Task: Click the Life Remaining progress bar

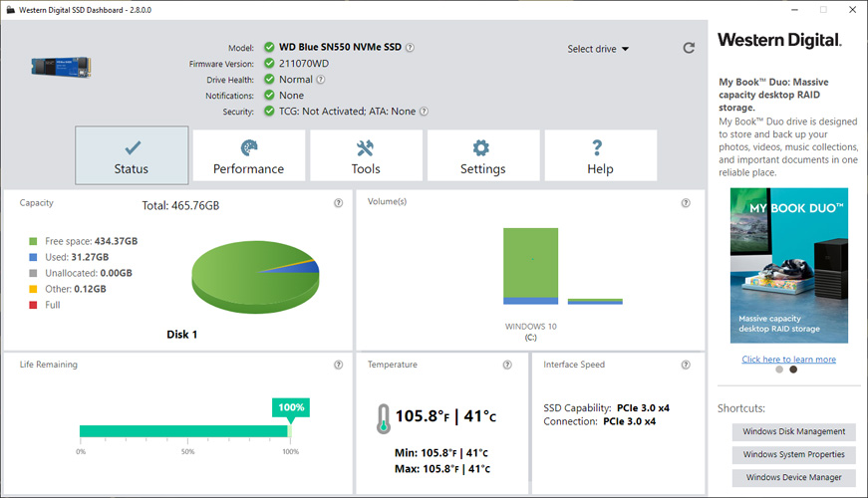Action: point(185,431)
